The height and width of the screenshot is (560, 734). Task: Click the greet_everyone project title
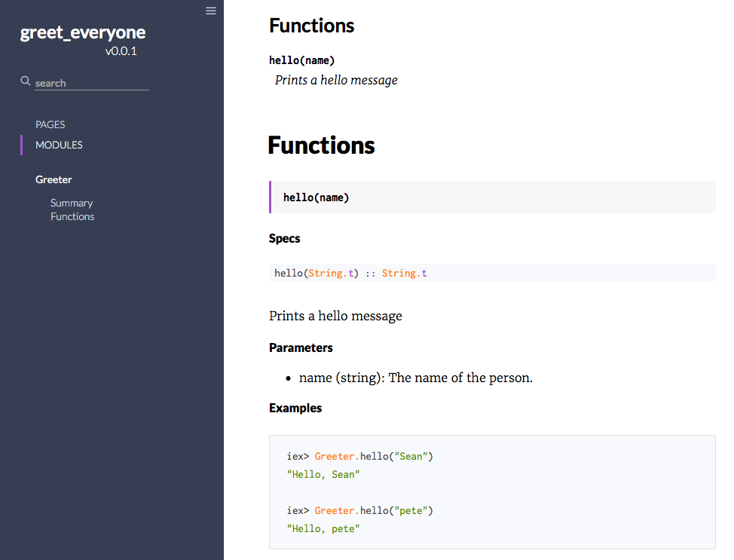pos(83,32)
